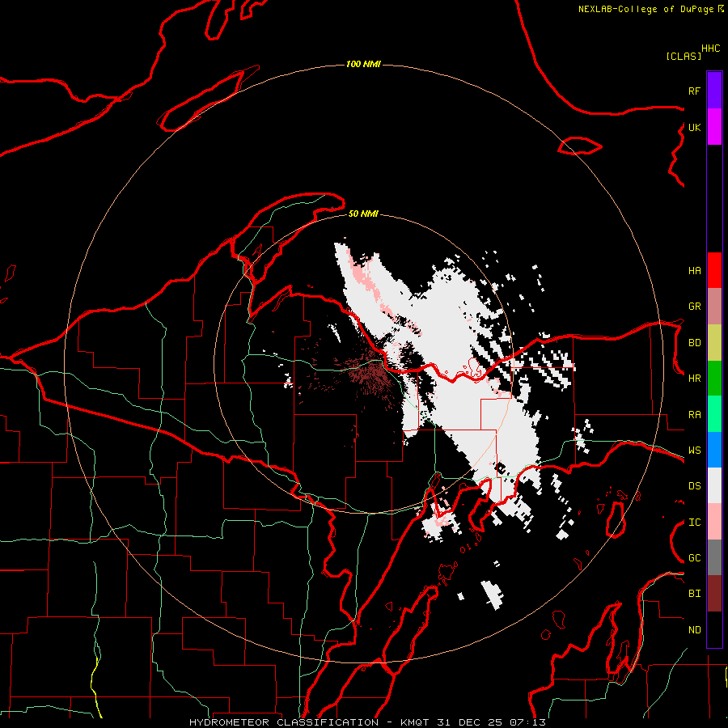Click the GC legend label
This screenshot has height=728, width=728.
click(x=694, y=558)
